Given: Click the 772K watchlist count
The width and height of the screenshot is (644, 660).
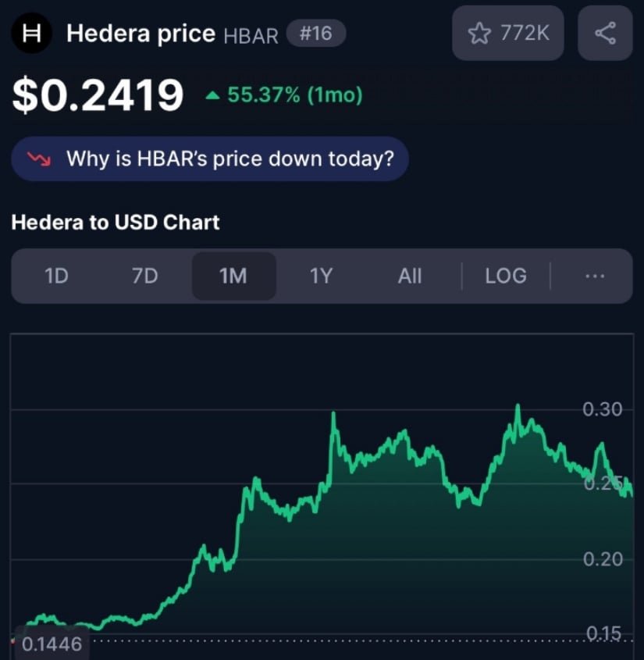Looking at the screenshot, I should 525,33.
